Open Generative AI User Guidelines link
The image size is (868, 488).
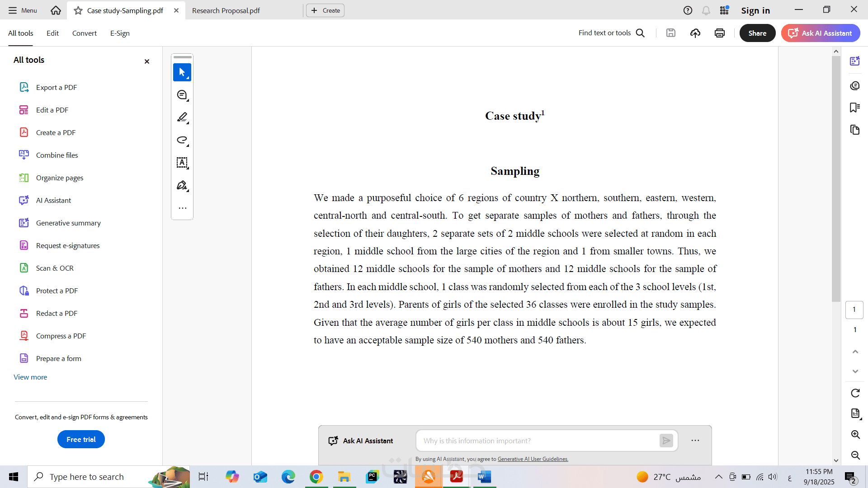point(533,459)
